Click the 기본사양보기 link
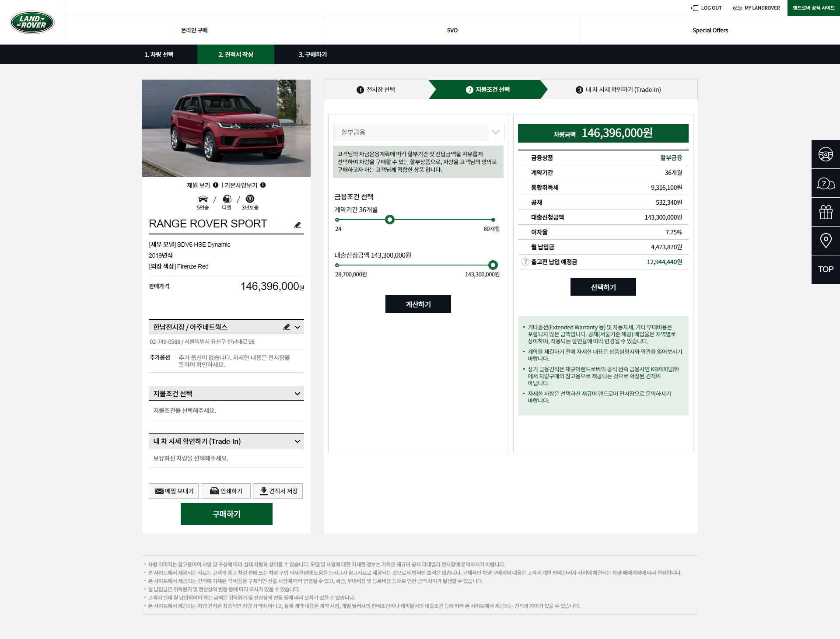840x639 pixels. tap(241, 185)
